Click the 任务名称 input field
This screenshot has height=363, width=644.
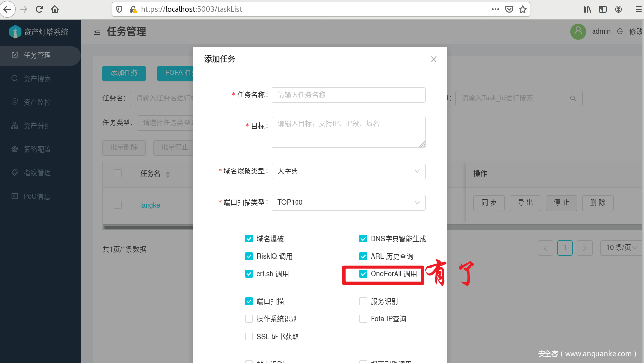coord(348,95)
